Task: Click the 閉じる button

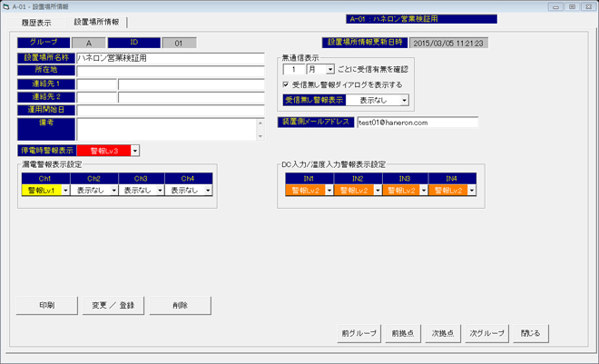Action: pyautogui.click(x=530, y=333)
